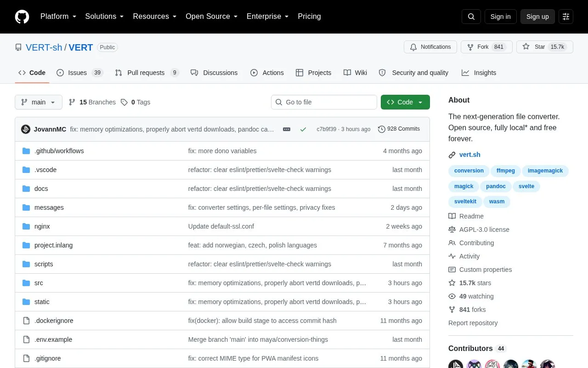Image resolution: width=588 pixels, height=368 pixels.
Task: Star the VERT repository
Action: tap(545, 47)
